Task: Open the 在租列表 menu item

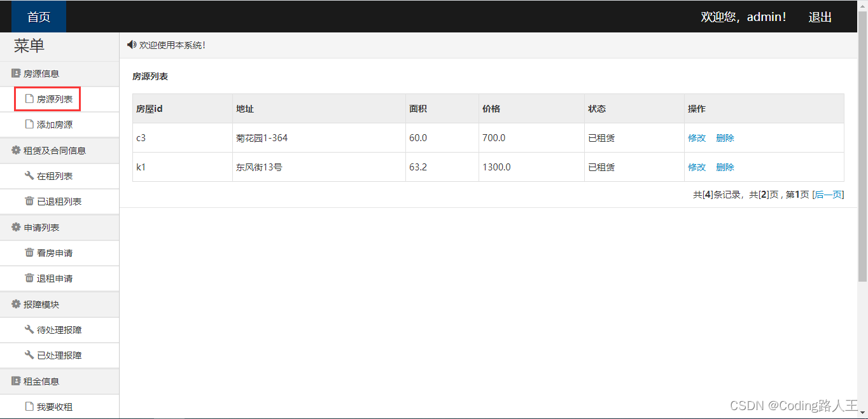Action: (x=59, y=176)
